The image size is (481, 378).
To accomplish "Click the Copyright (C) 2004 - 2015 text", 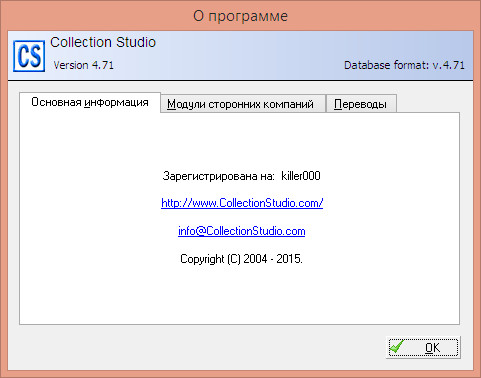I will pyautogui.click(x=242, y=259).
